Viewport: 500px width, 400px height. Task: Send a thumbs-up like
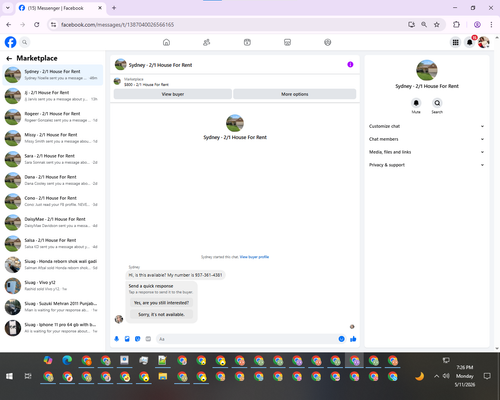pos(353,339)
